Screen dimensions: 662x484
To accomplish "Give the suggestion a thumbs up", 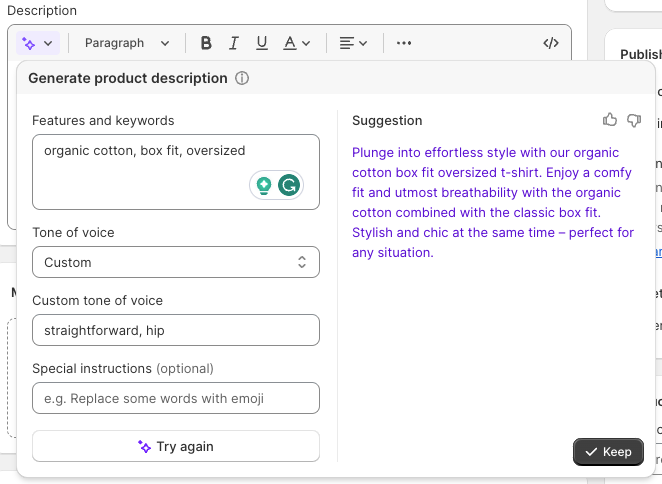I will coord(610,120).
